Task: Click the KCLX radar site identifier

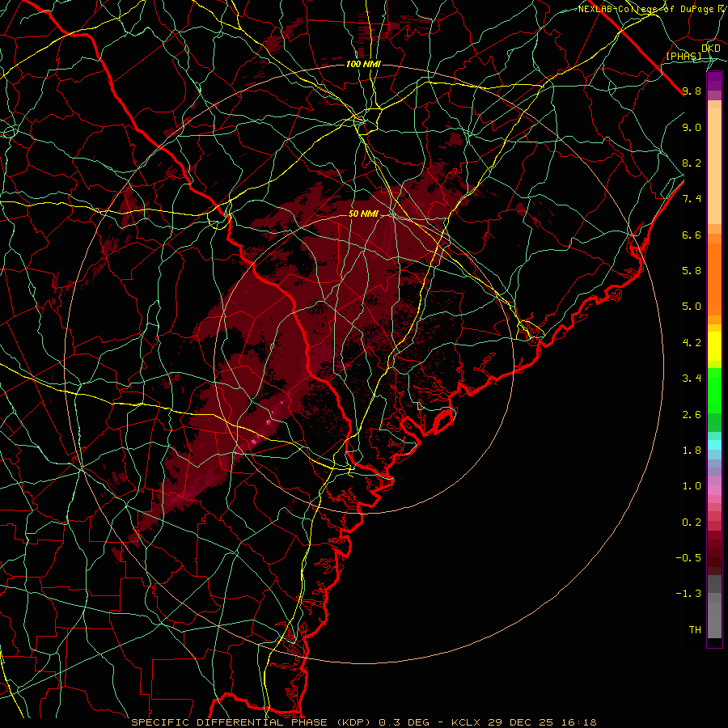Action: point(467,722)
